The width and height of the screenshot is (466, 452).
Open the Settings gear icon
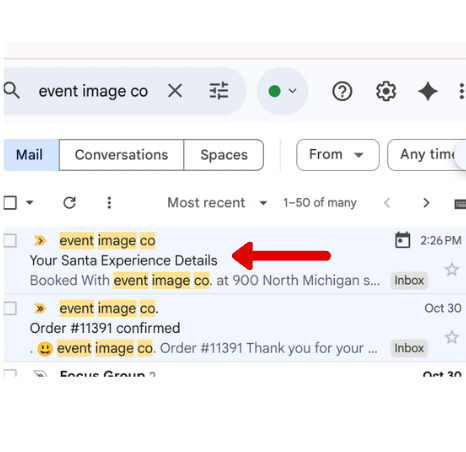(386, 91)
